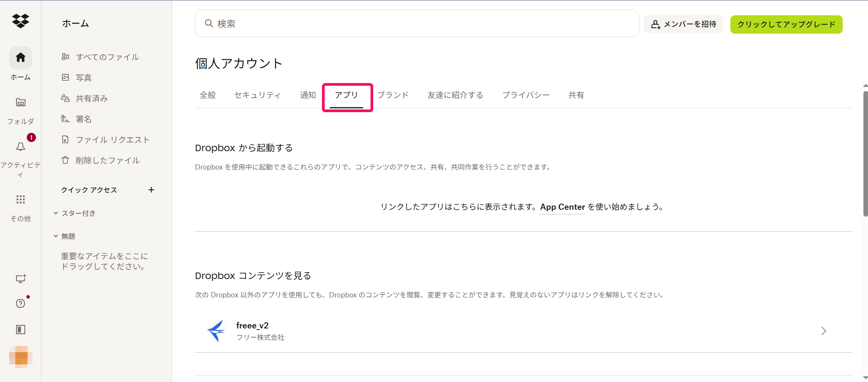
Task: Click the desktop app install icon
Action: (x=21, y=279)
